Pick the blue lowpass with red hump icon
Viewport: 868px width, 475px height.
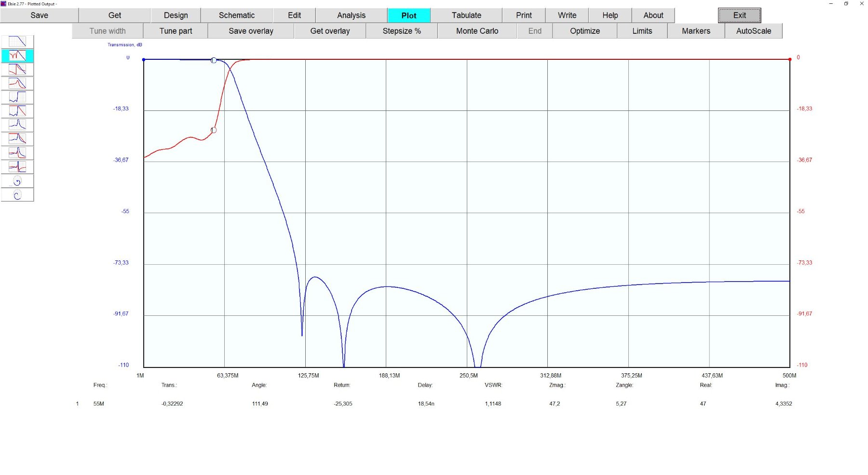[x=17, y=83]
